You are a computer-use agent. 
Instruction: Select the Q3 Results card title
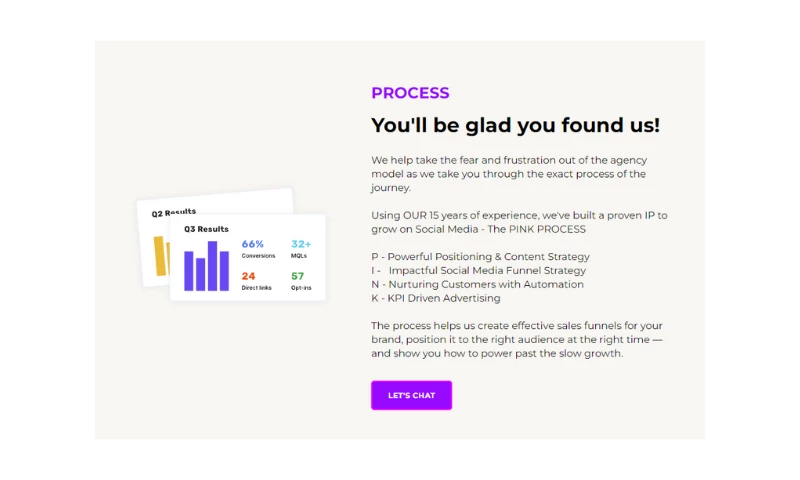pos(206,229)
